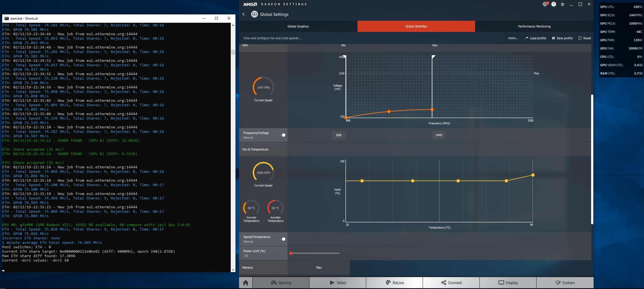
Task: Open the notifications icon with badge
Action: click(545, 4)
